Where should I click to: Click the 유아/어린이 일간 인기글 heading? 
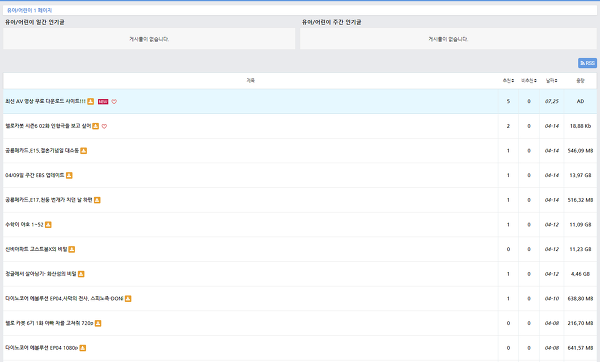[x=34, y=22]
